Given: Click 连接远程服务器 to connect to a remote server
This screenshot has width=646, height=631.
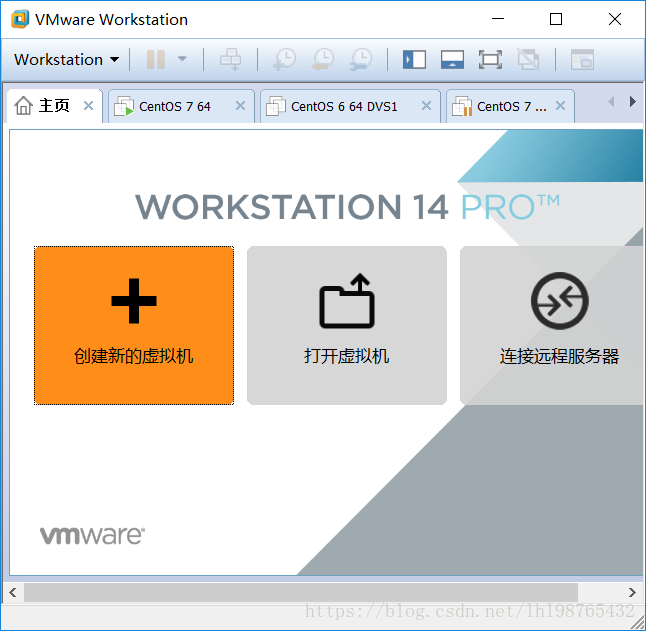Looking at the screenshot, I should point(552,325).
